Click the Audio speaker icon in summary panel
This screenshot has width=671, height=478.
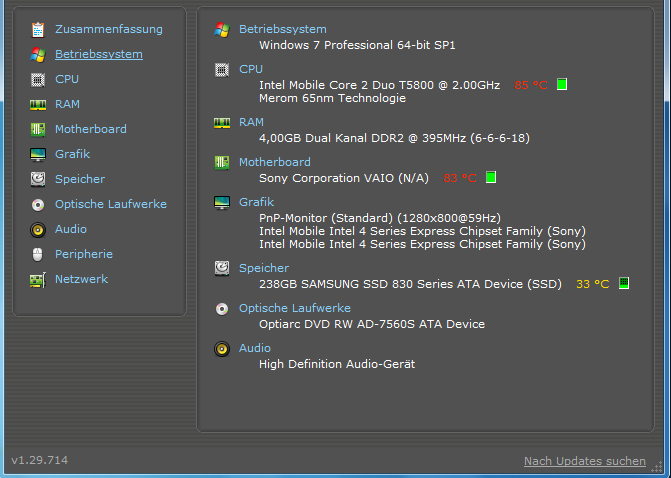click(222, 348)
